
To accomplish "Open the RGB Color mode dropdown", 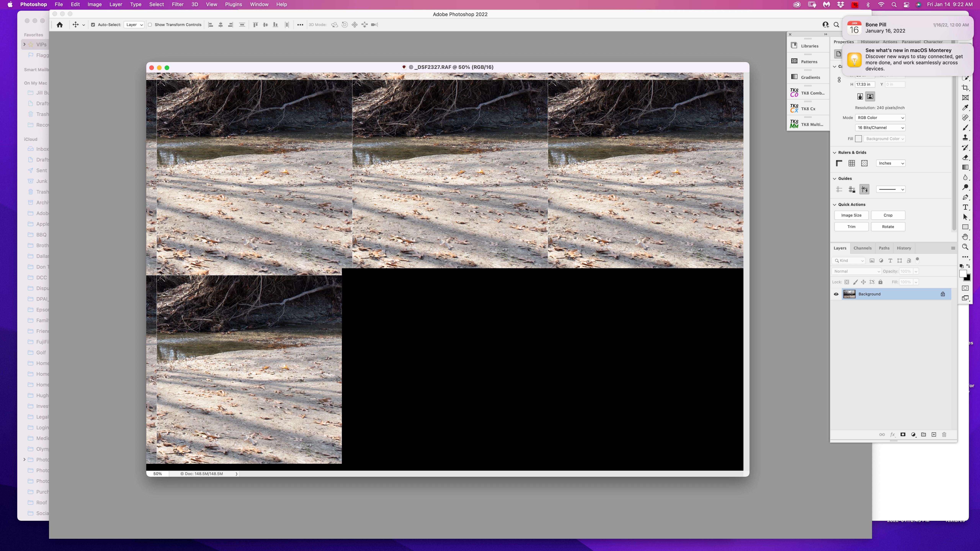I will point(880,118).
